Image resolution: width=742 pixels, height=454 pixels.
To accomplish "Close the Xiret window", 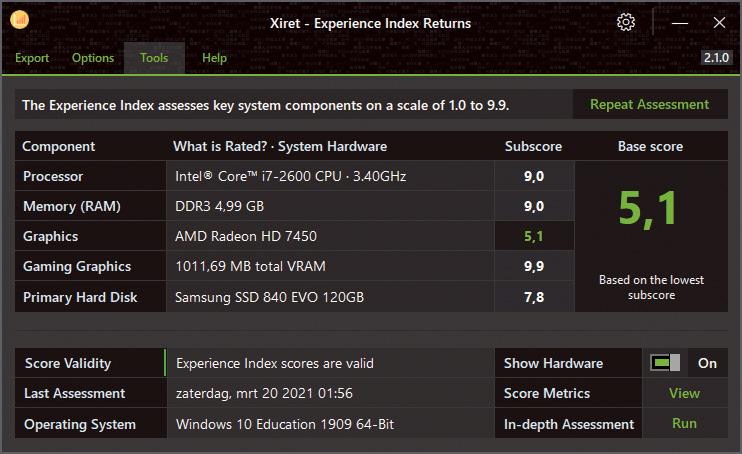I will [719, 22].
